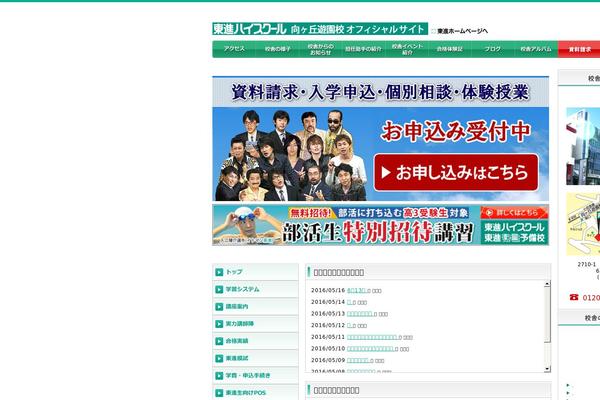Follow the 東進ホームページへ link
Viewport: 600px width, 400px height.
click(462, 31)
